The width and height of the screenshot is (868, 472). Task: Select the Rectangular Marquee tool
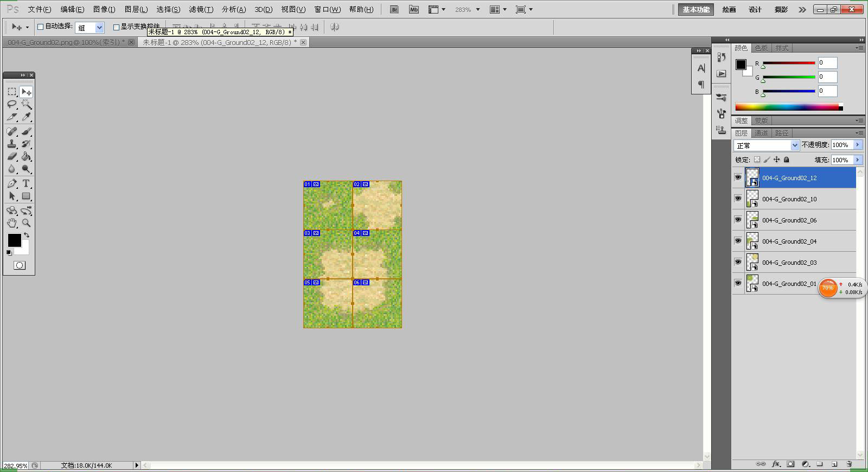point(12,92)
